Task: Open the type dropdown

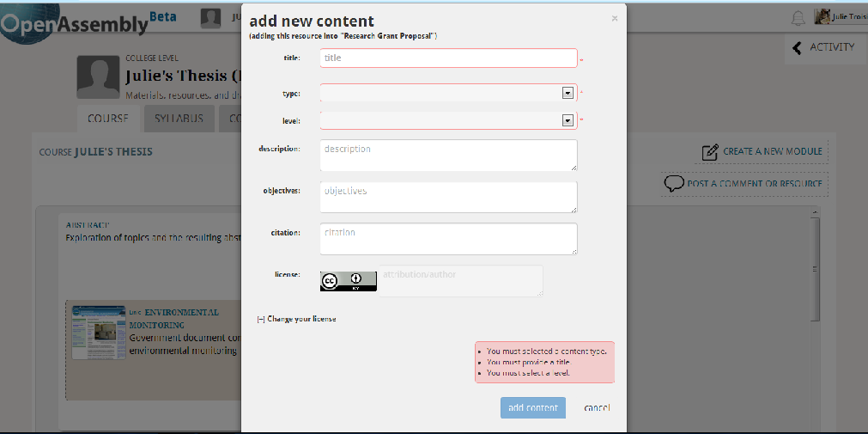Action: point(567,93)
